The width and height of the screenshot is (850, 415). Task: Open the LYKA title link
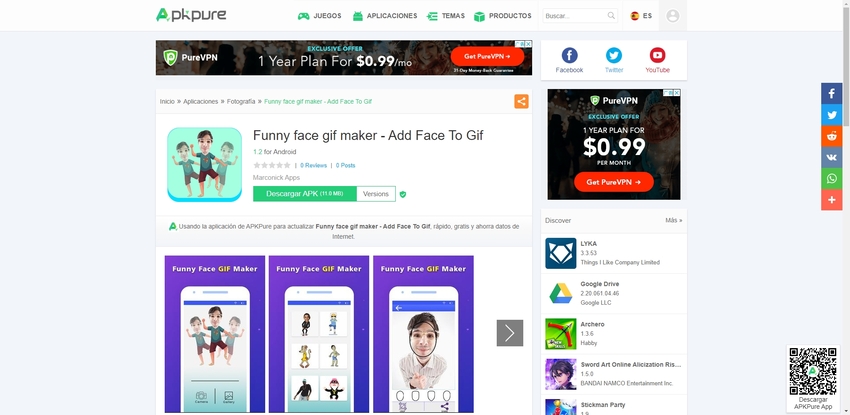point(588,244)
